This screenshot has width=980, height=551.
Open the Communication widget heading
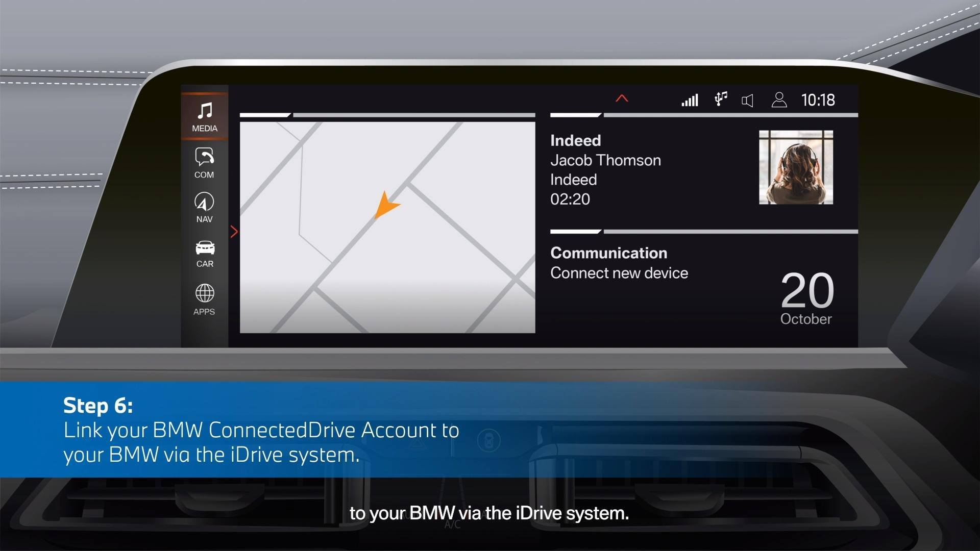point(609,253)
